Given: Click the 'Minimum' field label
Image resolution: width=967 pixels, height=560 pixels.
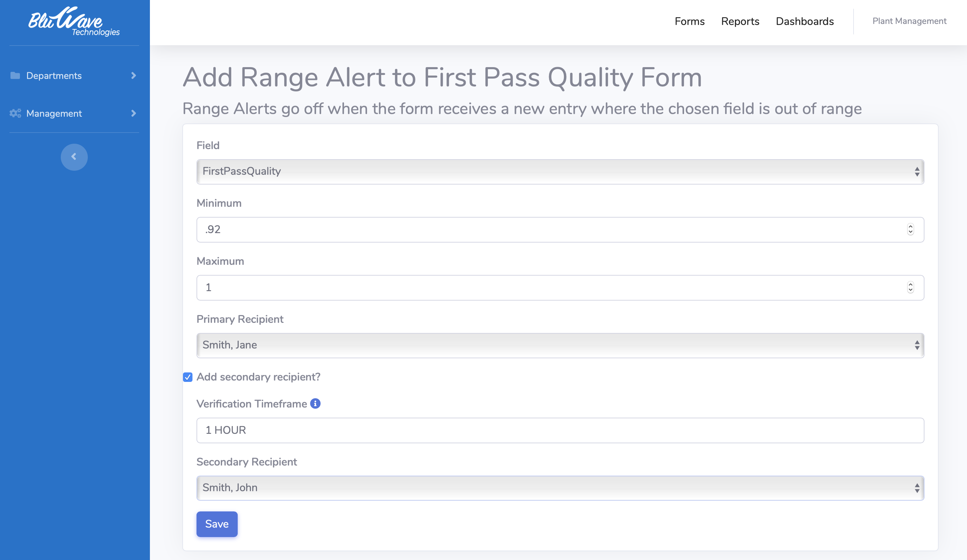Looking at the screenshot, I should click(x=219, y=203).
